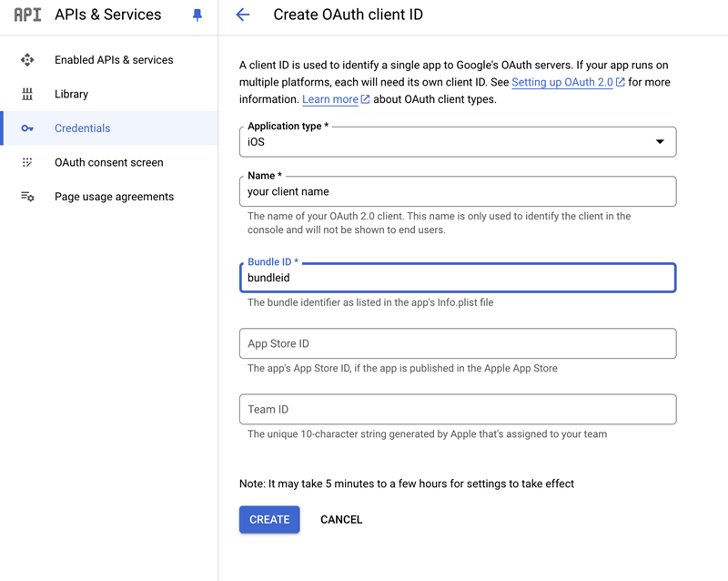728x581 pixels.
Task: Click the App Store ID field
Action: pyautogui.click(x=458, y=343)
